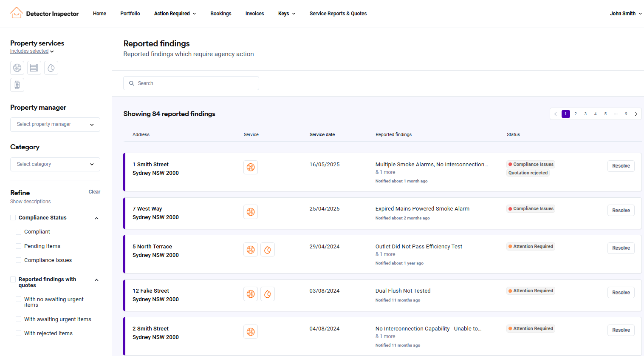
Task: Open the Select property manager dropdown
Action: coord(55,125)
